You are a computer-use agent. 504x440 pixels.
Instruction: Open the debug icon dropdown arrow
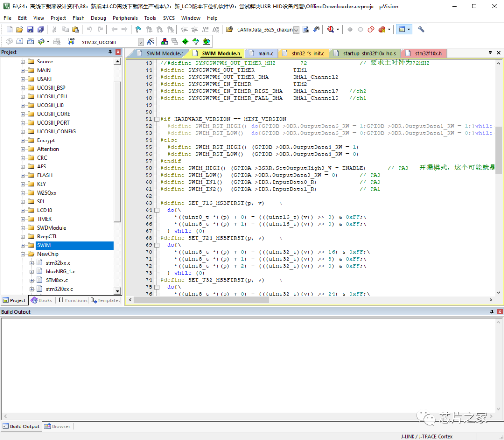coord(338,29)
